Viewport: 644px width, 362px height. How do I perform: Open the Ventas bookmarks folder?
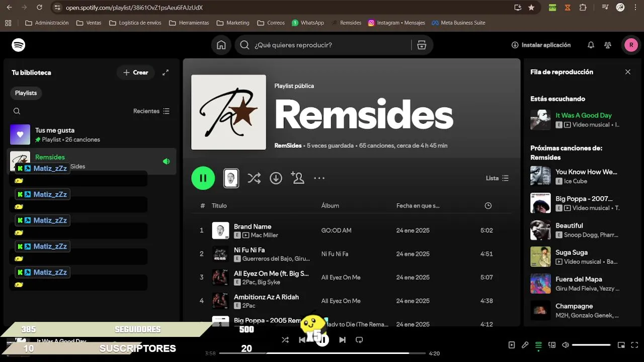[x=89, y=23]
